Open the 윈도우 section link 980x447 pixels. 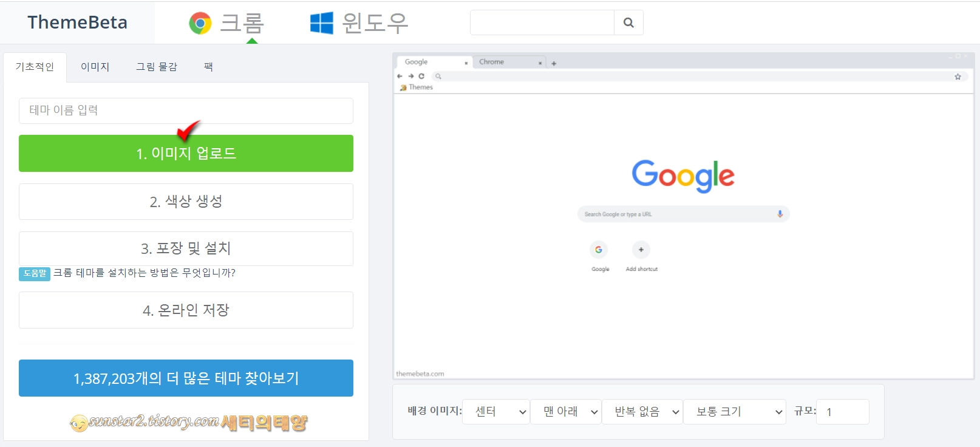375,23
